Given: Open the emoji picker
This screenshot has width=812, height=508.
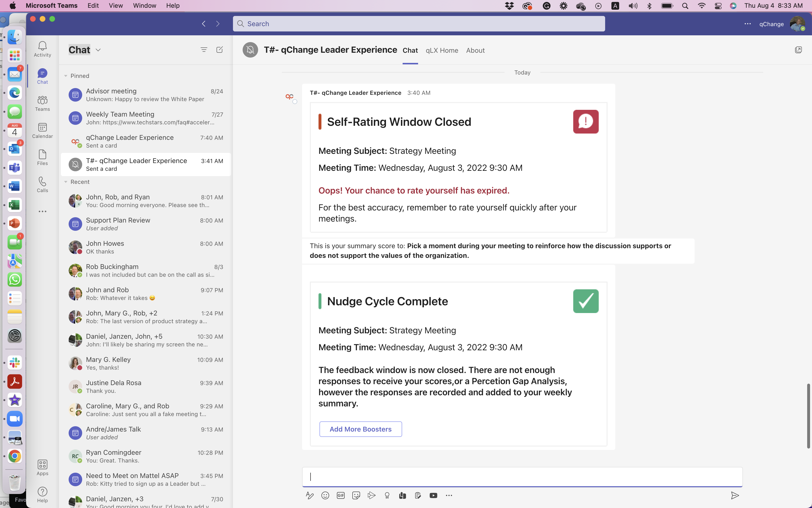Looking at the screenshot, I should (x=325, y=495).
